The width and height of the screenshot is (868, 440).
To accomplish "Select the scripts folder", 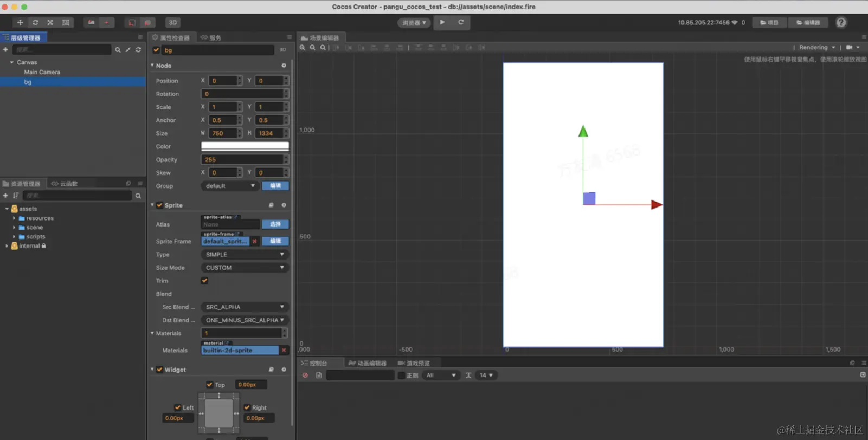I will pos(36,237).
